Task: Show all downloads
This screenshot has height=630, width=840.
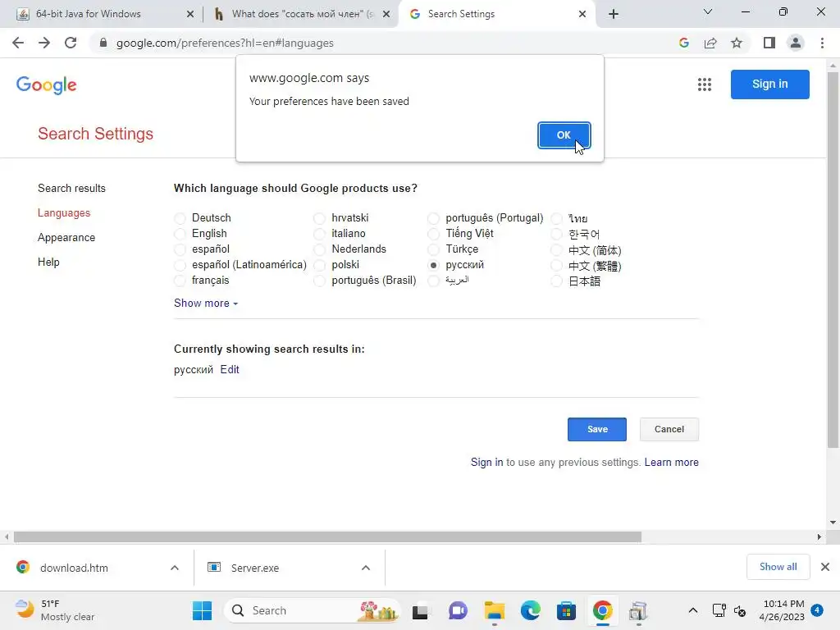Action: click(778, 567)
